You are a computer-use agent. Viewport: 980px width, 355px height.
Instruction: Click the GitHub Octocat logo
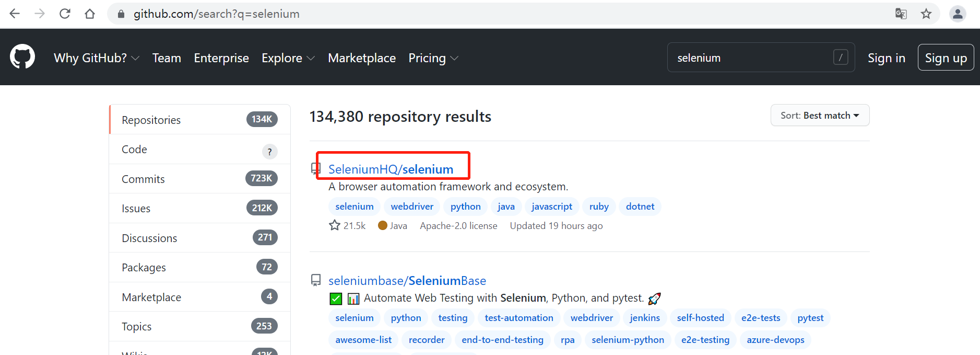click(22, 56)
